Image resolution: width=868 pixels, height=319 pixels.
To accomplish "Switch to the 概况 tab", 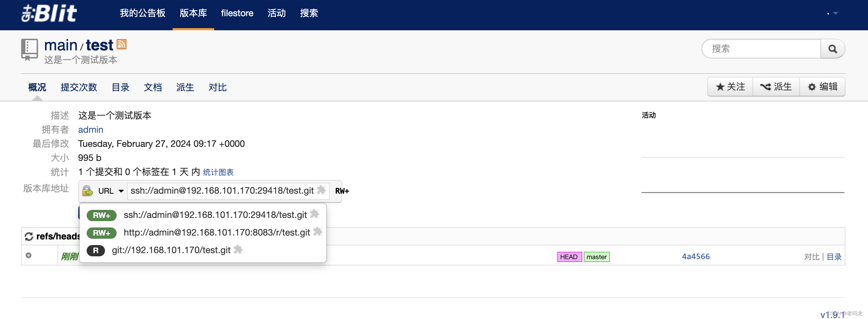I will tap(37, 87).
